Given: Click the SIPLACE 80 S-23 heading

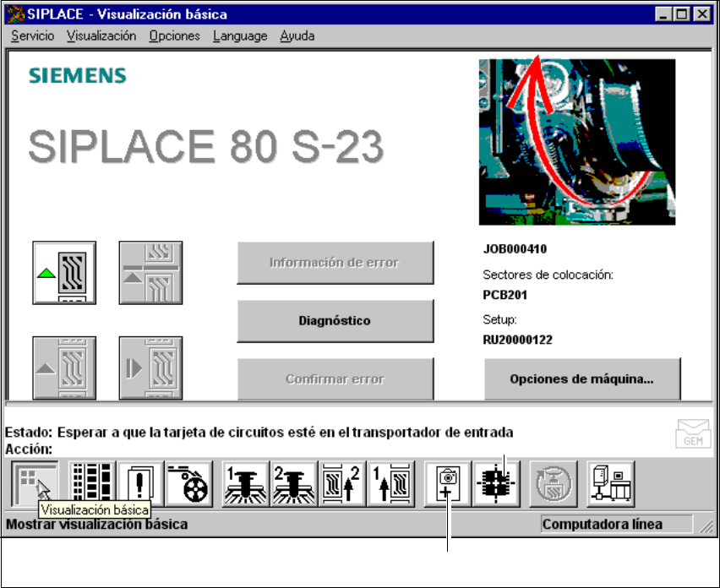Looking at the screenshot, I should pyautogui.click(x=205, y=146).
